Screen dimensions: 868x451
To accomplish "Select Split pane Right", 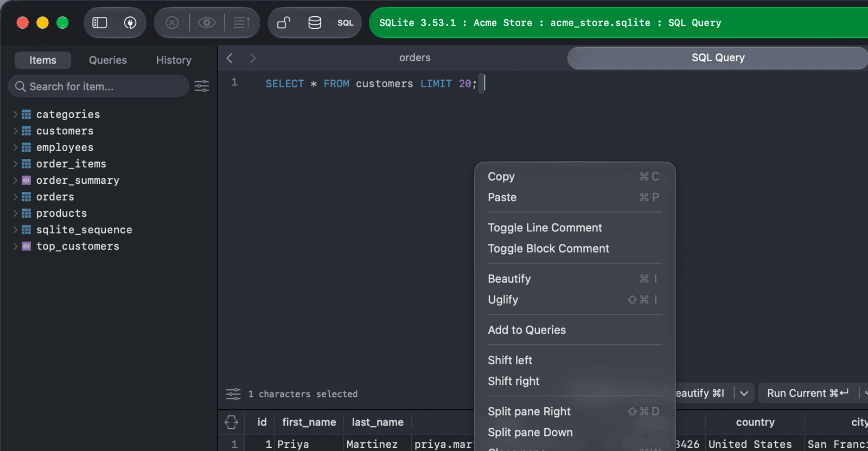I will point(574,411).
